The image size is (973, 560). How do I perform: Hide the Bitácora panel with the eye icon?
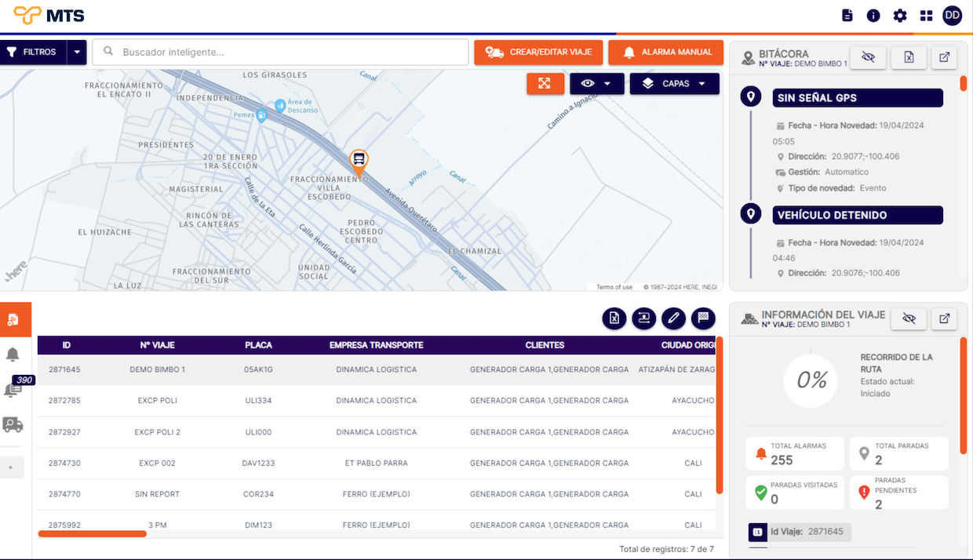coord(868,58)
